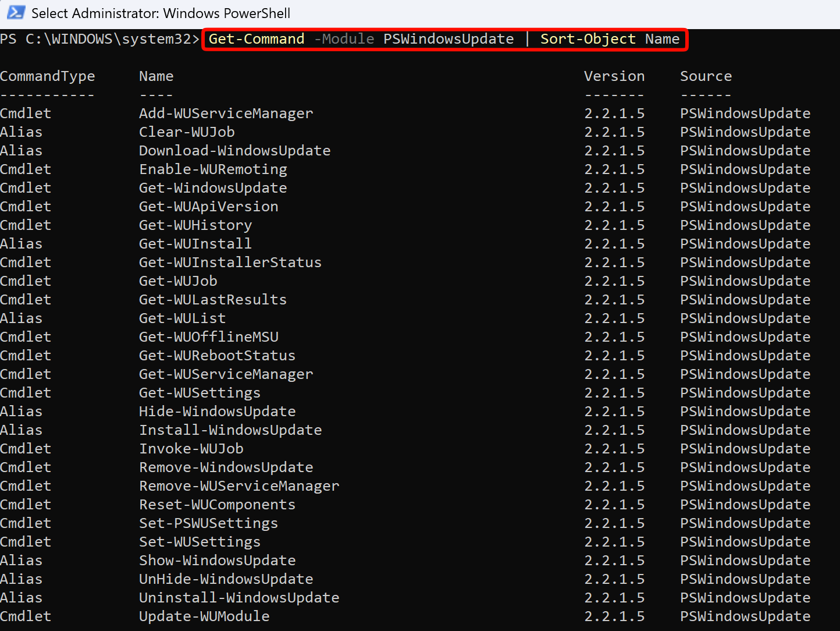Select the 'Download-WindowsUpdate' name
The width and height of the screenshot is (840, 631).
(x=235, y=151)
